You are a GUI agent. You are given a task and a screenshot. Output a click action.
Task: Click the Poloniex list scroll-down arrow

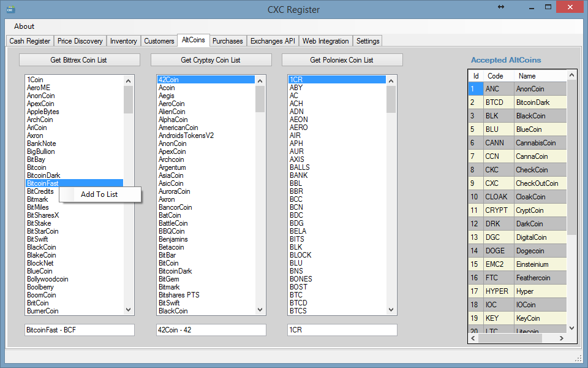tap(391, 310)
